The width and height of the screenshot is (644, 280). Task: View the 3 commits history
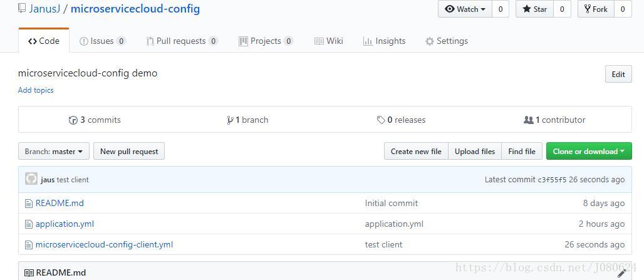(x=95, y=120)
